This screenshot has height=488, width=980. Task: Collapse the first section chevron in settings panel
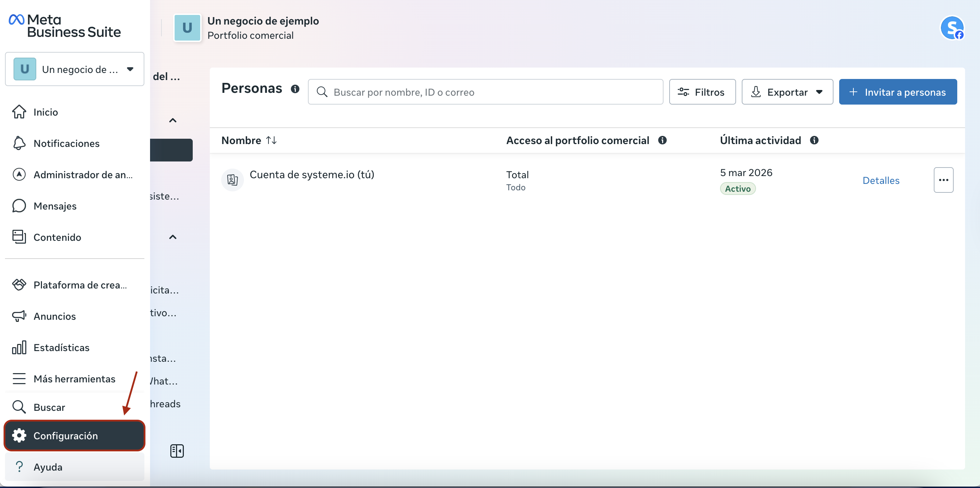tap(173, 121)
